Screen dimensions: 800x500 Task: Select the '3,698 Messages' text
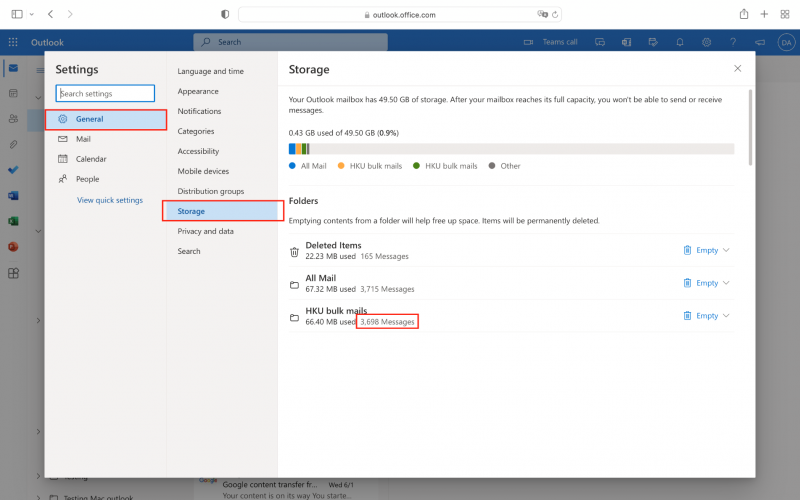[x=387, y=321]
